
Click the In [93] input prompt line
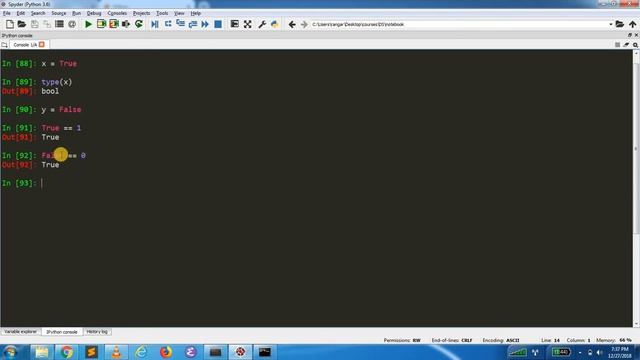click(316, 183)
